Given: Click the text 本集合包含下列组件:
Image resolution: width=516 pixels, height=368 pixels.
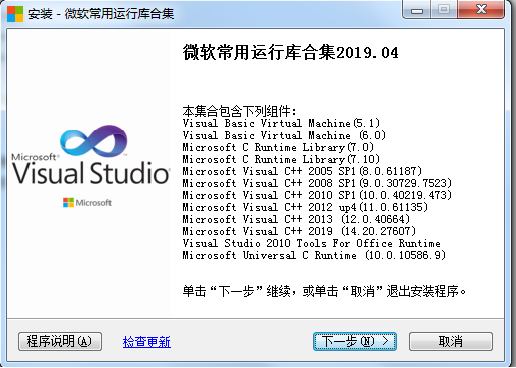Looking at the screenshot, I should pos(239,111).
